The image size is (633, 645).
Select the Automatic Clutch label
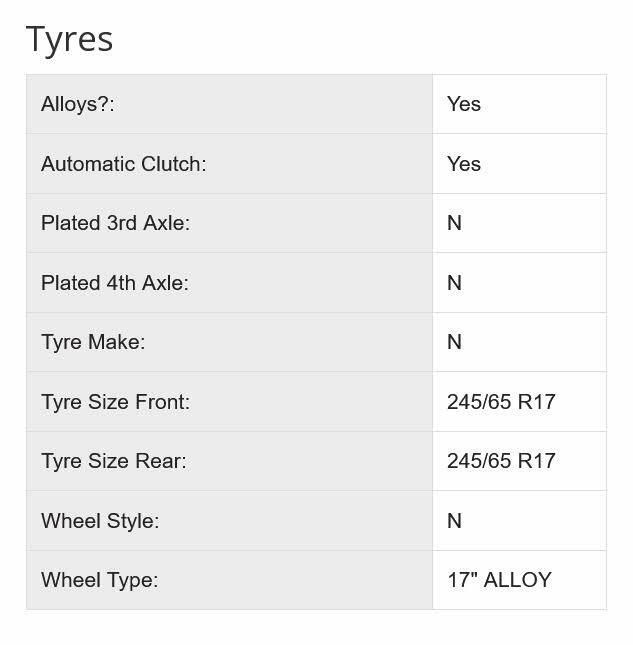pyautogui.click(x=123, y=164)
